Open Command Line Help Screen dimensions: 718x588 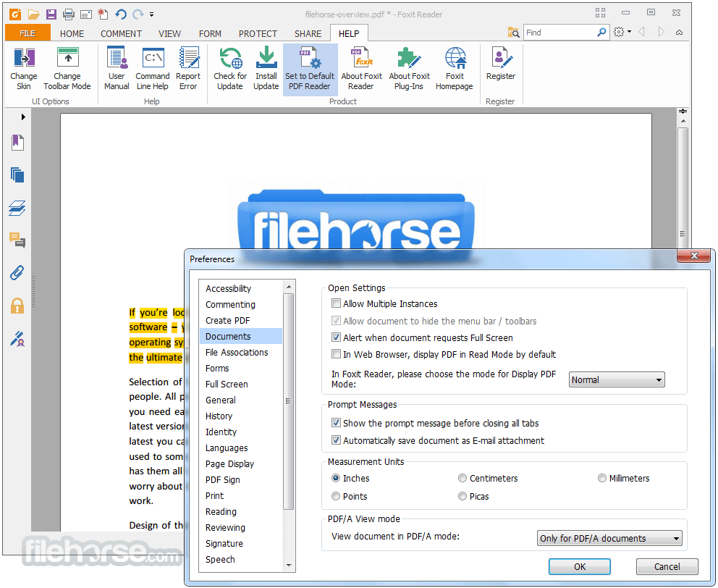(x=153, y=69)
